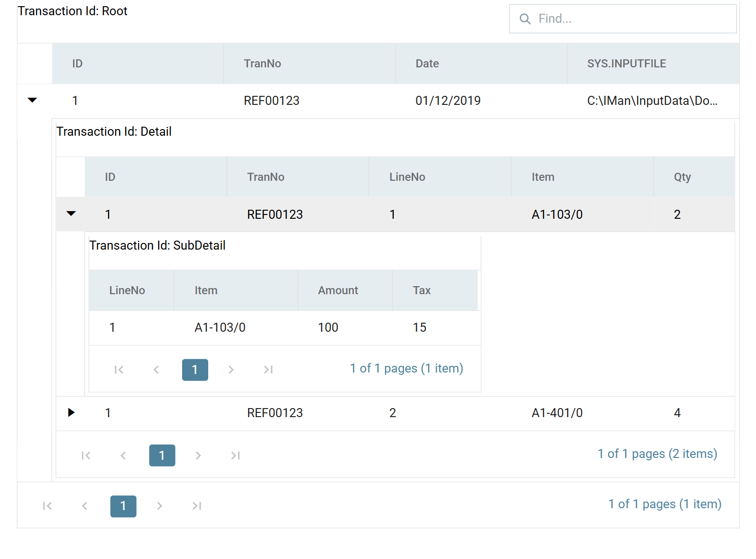Screen dimensions: 756x559
Task: Click the Find search box
Action: (x=623, y=19)
